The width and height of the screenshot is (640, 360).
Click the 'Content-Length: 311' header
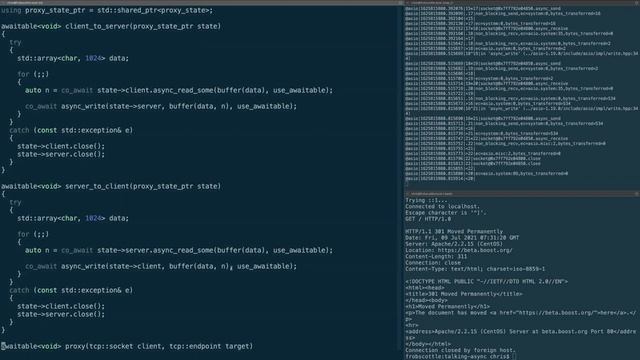pos(436,256)
